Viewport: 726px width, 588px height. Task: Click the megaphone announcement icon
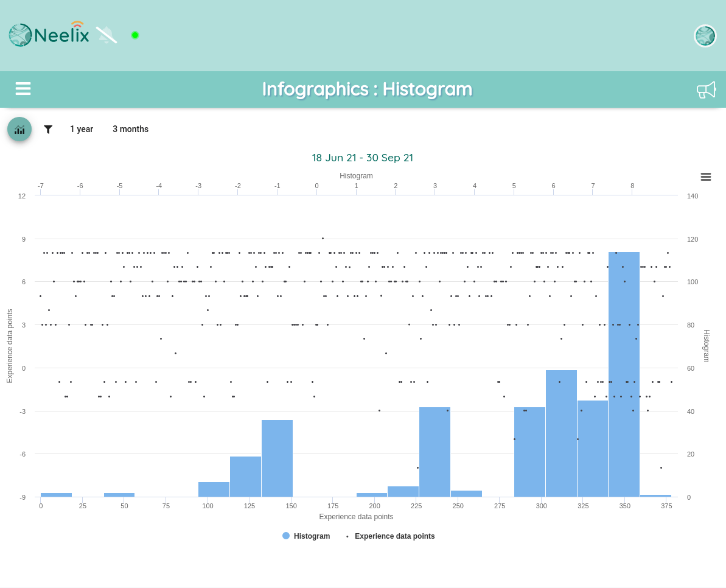point(706,89)
